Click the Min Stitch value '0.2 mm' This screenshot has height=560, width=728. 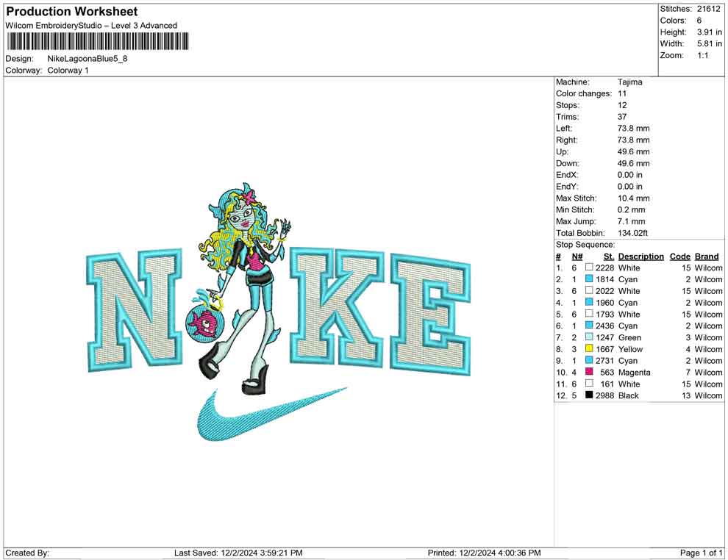[x=631, y=209]
